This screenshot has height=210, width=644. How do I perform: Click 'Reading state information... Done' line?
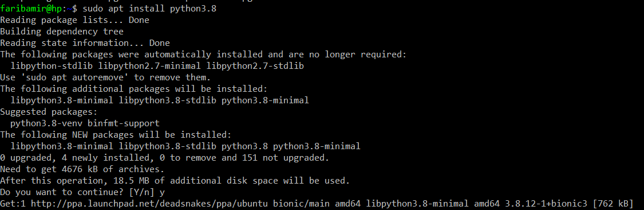tap(85, 43)
